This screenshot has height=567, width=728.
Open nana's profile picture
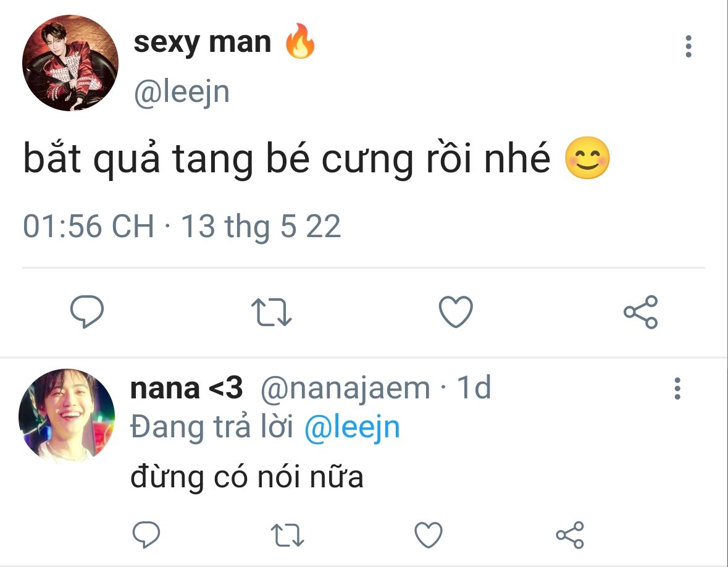[x=67, y=414]
